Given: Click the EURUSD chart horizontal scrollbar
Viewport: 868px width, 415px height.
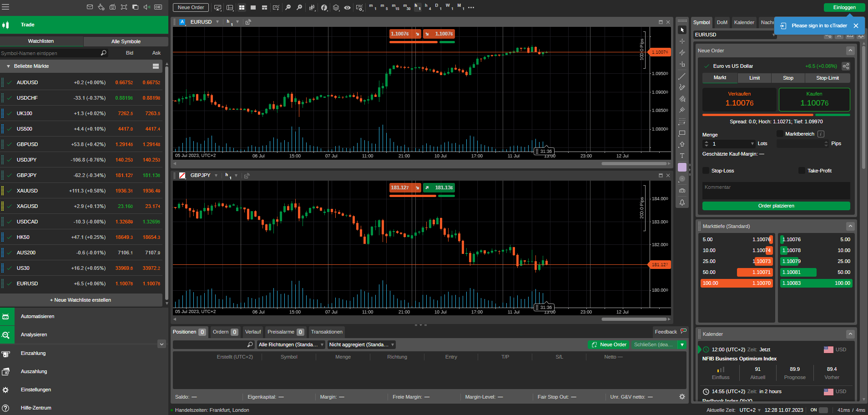Looking at the screenshot, I should click(x=634, y=164).
